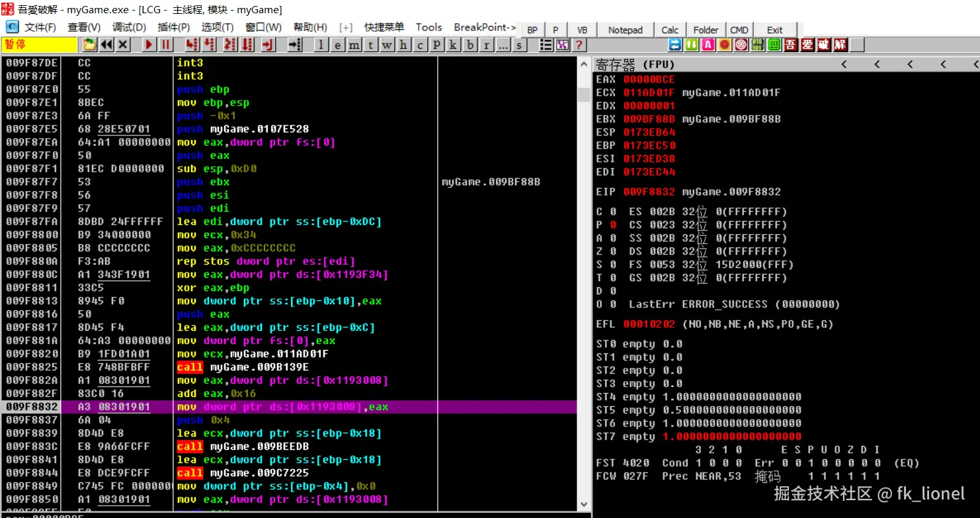Show Handles with the 'h' button
Screen dimensions: 980x518
pyautogui.click(x=403, y=44)
